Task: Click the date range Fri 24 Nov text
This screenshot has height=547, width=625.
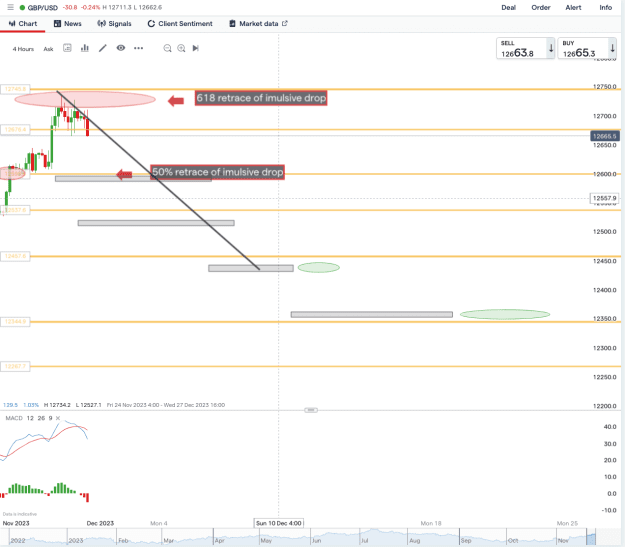Action: tap(166, 405)
